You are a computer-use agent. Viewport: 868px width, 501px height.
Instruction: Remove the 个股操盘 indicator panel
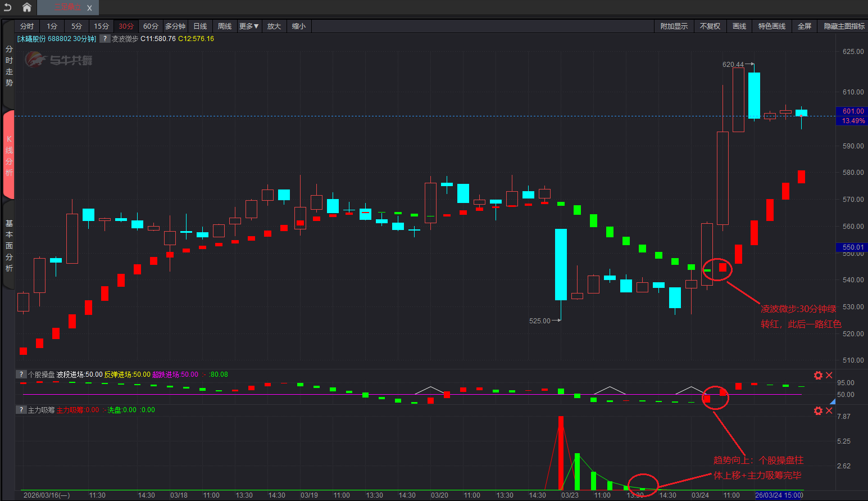(829, 375)
